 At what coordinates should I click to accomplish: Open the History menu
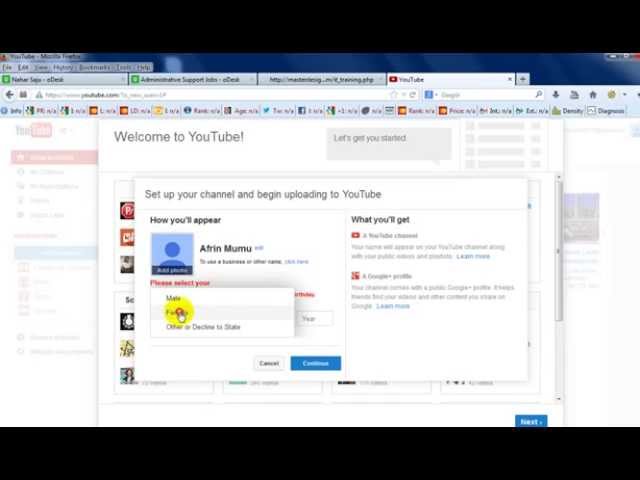coord(63,67)
